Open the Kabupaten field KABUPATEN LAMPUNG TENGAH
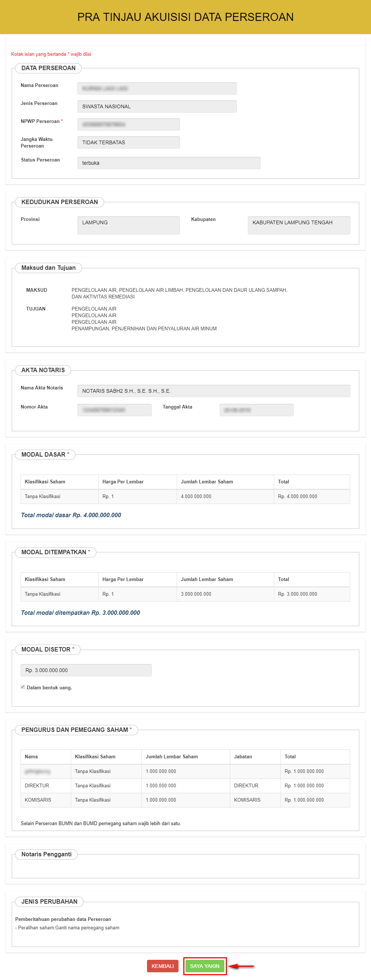 point(298,225)
